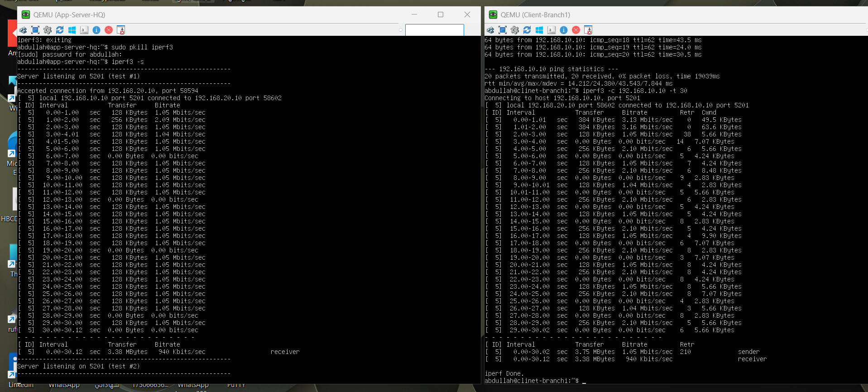
Task: Click server row '6.00-7.00 sec 0.00 Bytes'
Action: (108, 156)
